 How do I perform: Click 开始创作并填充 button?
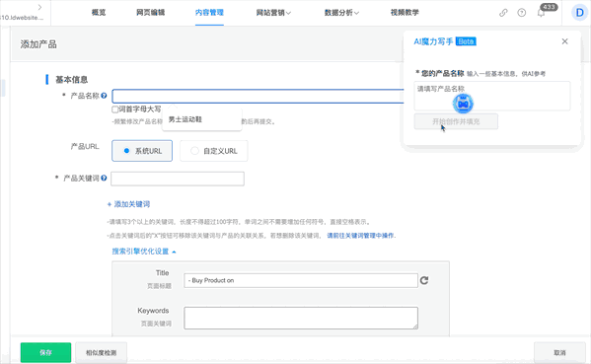(x=456, y=121)
